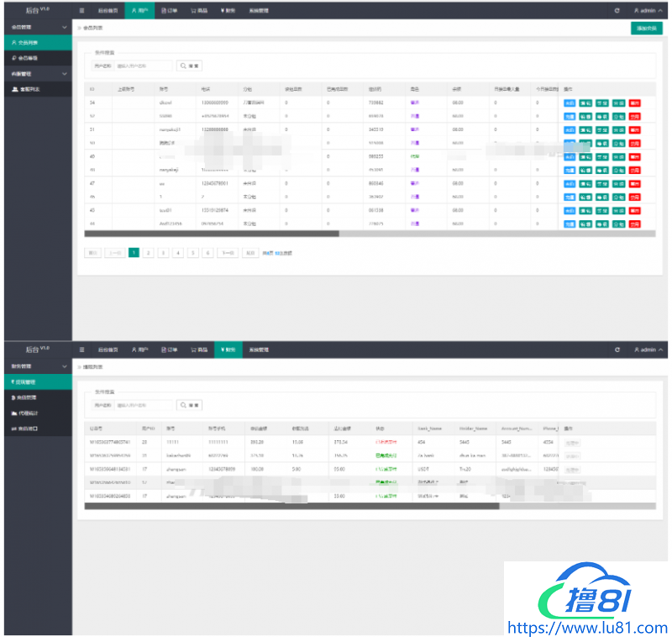This screenshot has height=637, width=672.
Task: Click the horizontal scrollbar below the member table
Action: 210,234
